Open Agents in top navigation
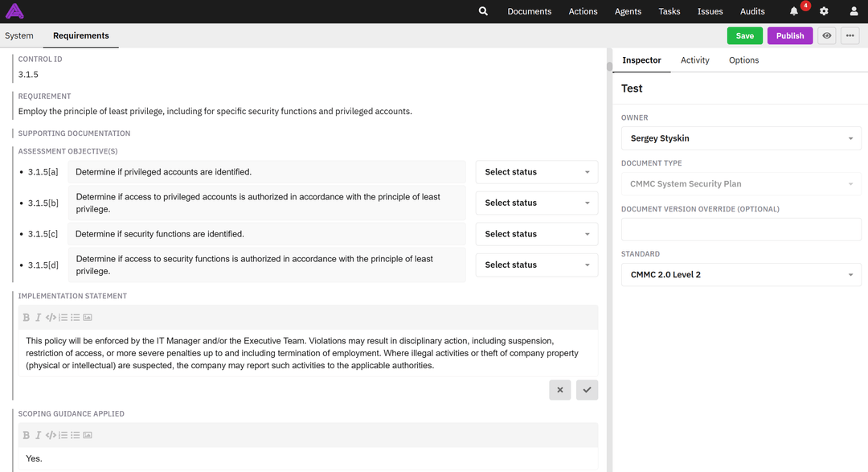Viewport: 868px width, 472px height. click(628, 11)
